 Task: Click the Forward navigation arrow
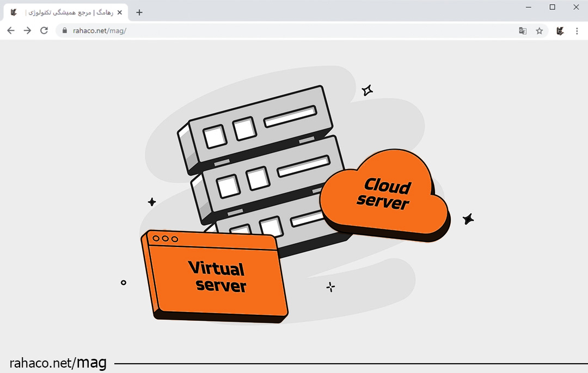tap(27, 31)
